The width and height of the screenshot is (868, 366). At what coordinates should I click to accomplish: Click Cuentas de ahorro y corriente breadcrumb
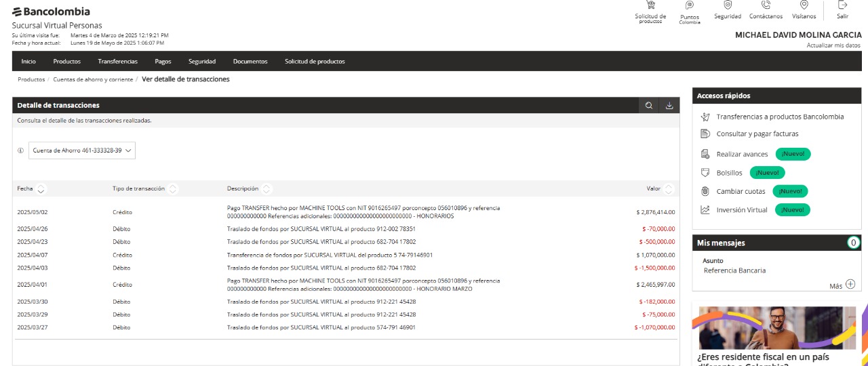coord(93,79)
